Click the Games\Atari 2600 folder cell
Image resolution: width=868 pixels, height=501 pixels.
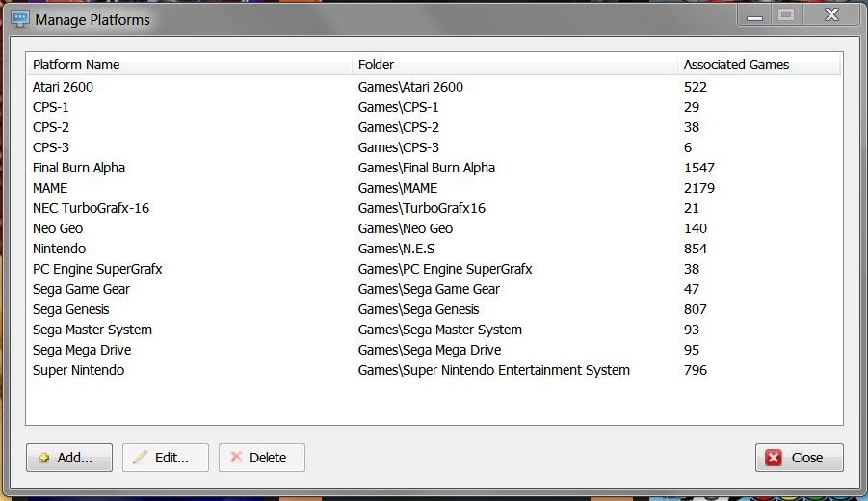(410, 87)
